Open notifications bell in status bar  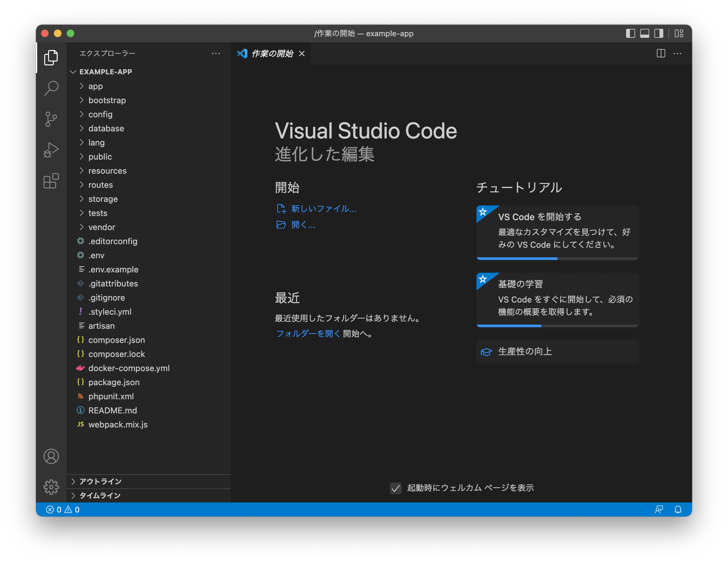click(x=678, y=509)
